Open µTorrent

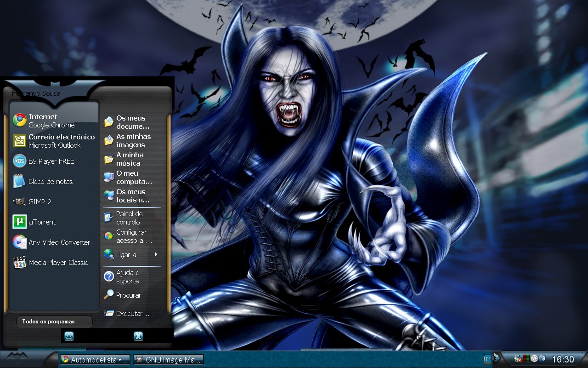[x=54, y=222]
